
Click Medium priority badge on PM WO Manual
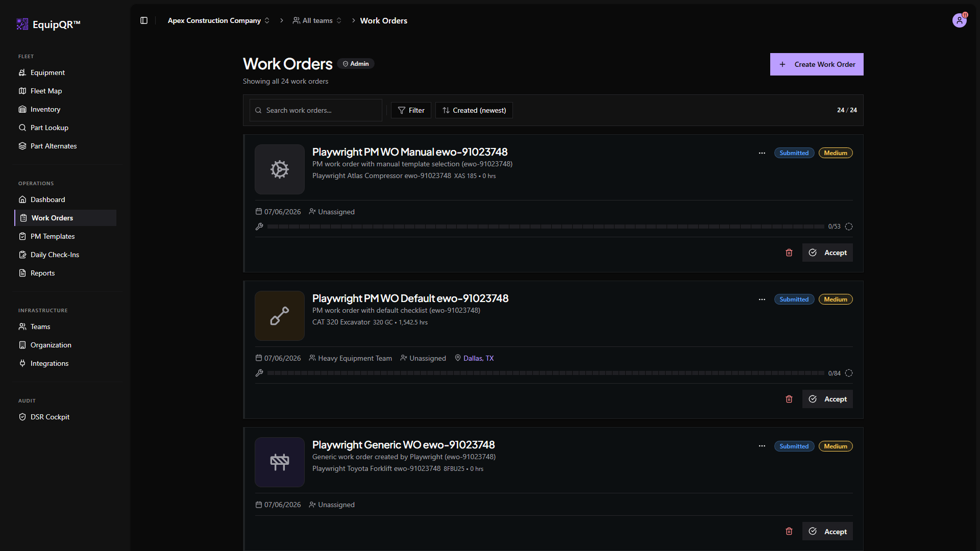[x=836, y=153]
